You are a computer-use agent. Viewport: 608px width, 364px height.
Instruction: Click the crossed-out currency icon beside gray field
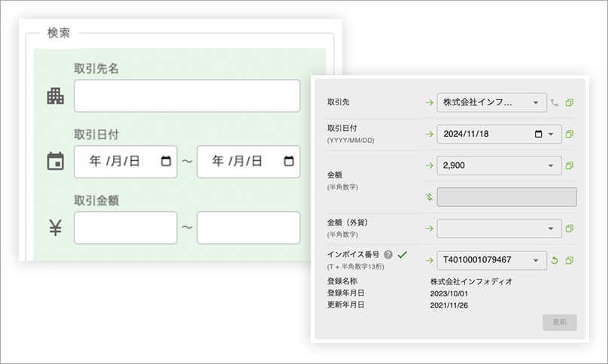429,197
